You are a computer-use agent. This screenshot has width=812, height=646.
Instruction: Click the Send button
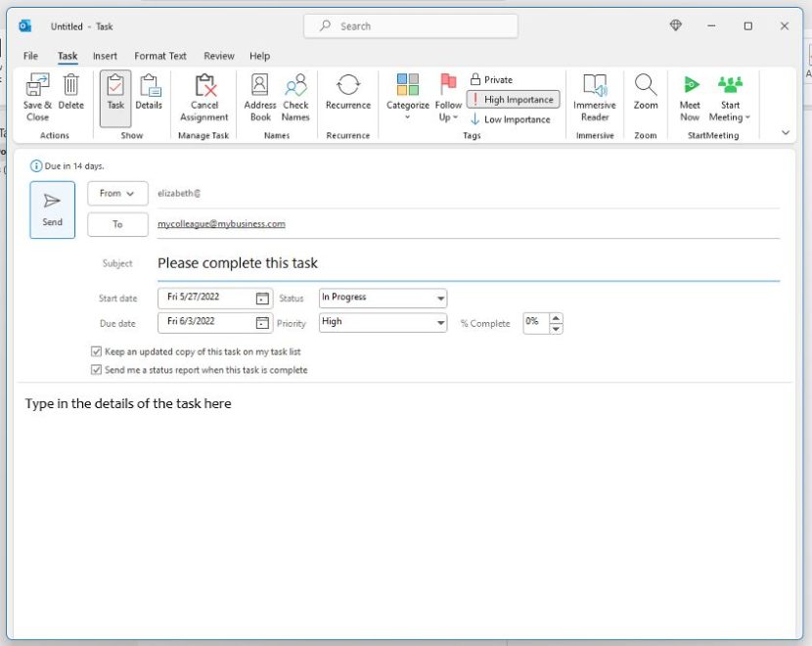(x=52, y=208)
